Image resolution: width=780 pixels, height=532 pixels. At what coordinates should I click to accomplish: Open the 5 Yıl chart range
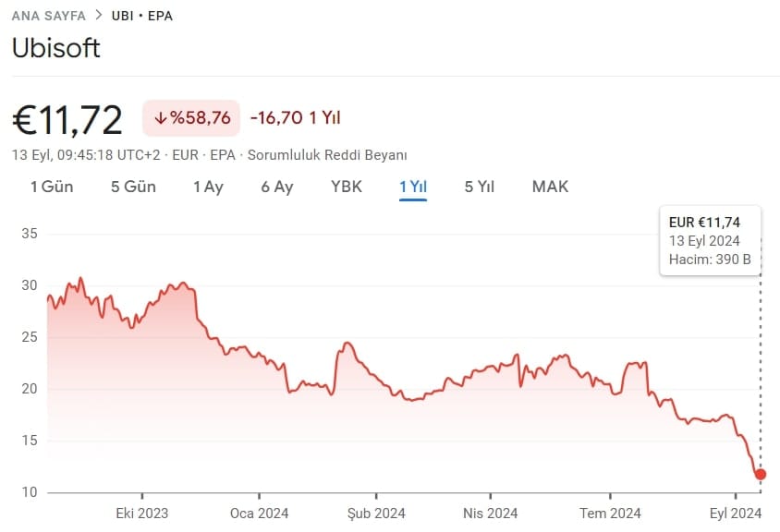[x=480, y=187]
